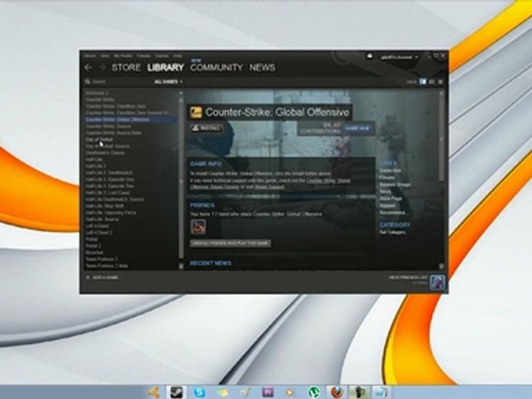
Task: Switch to the STORE tab
Action: [126, 68]
